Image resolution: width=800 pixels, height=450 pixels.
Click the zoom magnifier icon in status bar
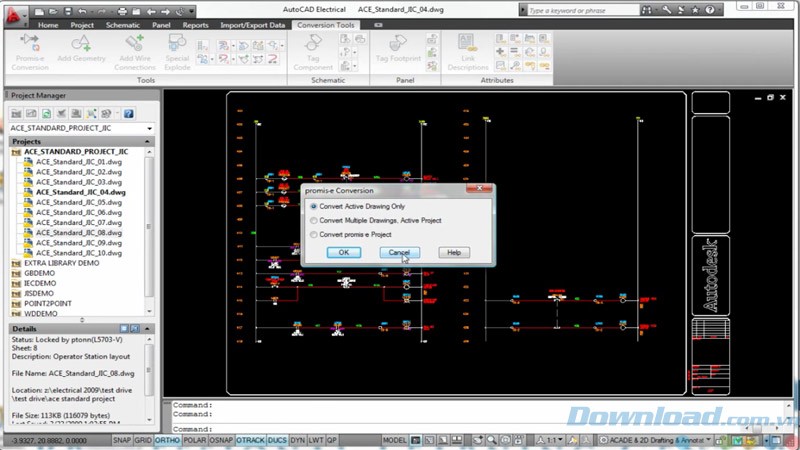(491, 440)
